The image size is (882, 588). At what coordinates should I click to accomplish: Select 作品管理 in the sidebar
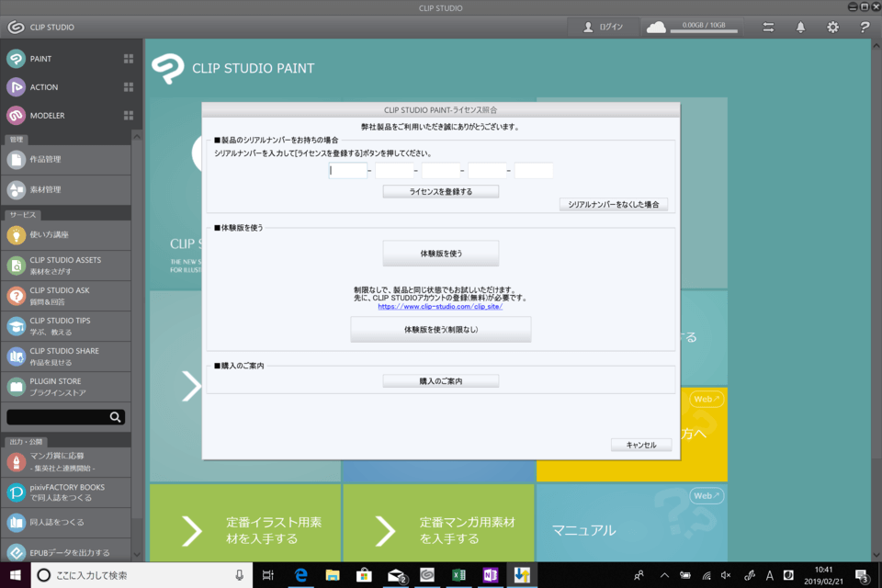[46, 160]
